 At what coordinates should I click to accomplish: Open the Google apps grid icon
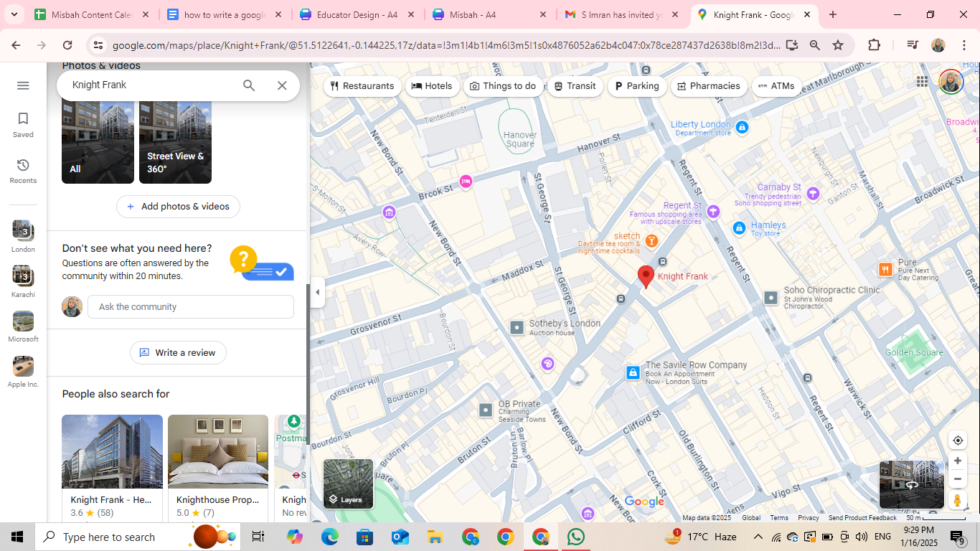pyautogui.click(x=922, y=82)
